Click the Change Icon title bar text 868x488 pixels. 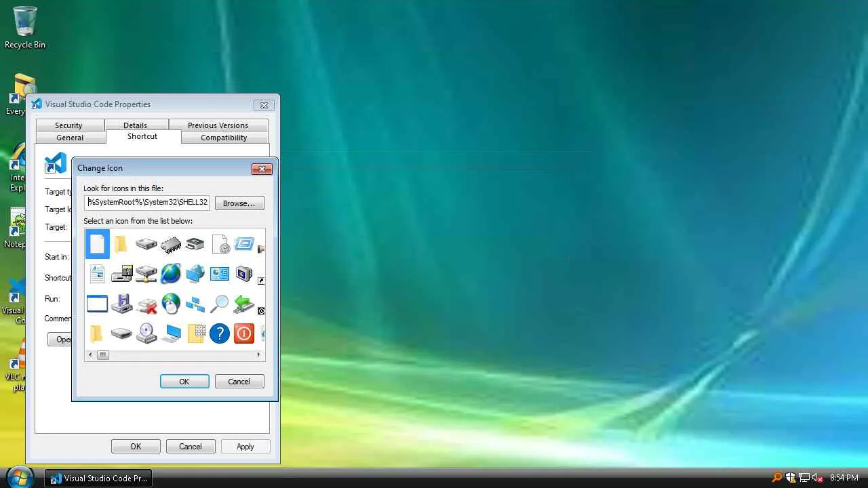100,168
